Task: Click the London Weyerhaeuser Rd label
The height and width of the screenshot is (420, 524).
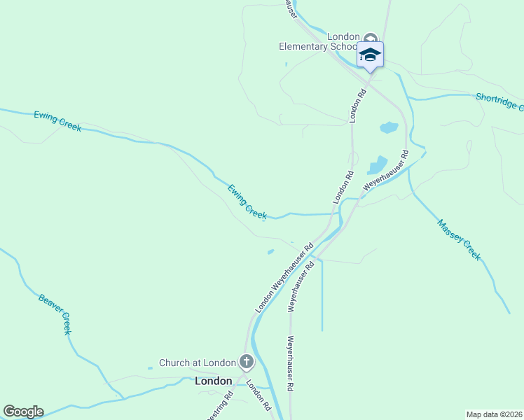Action: [284, 278]
